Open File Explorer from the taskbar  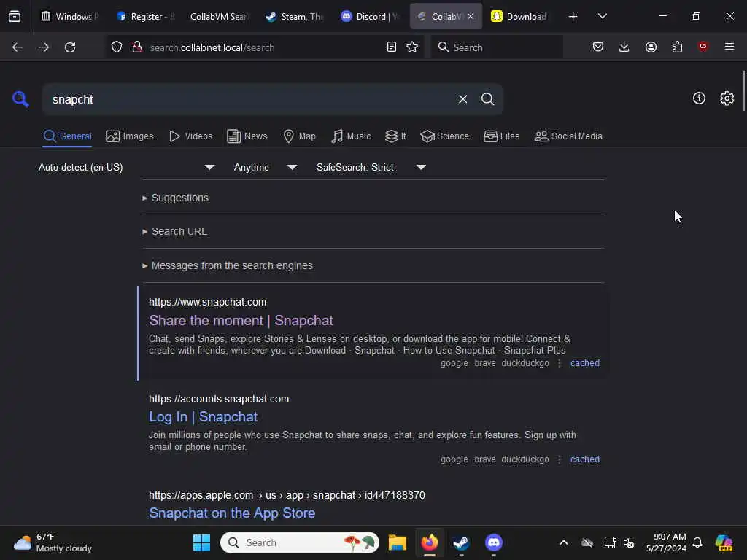398,542
